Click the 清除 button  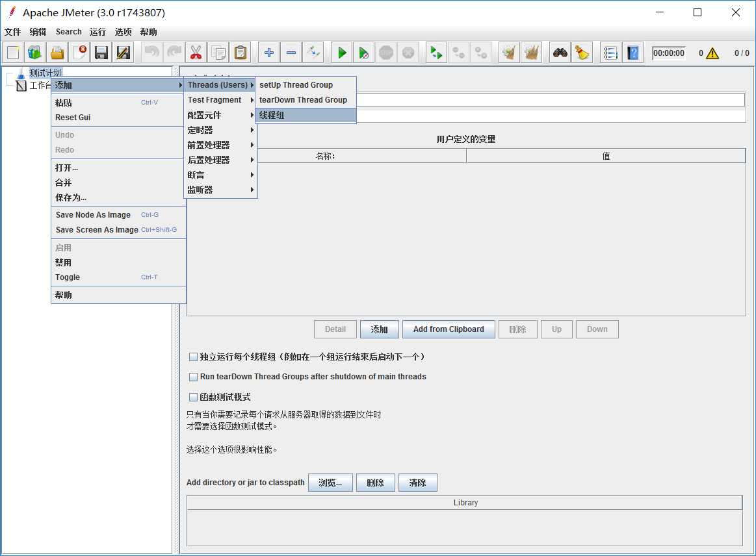[x=417, y=483]
